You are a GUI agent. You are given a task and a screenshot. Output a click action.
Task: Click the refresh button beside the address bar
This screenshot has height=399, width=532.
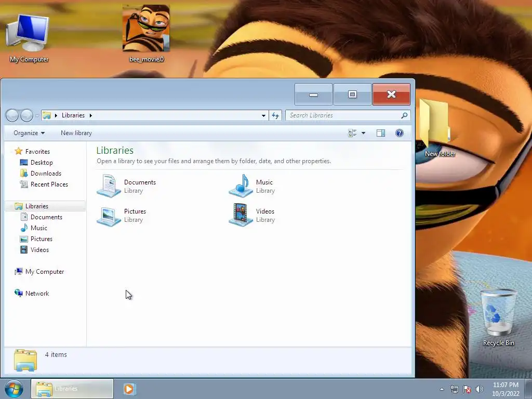click(x=275, y=115)
